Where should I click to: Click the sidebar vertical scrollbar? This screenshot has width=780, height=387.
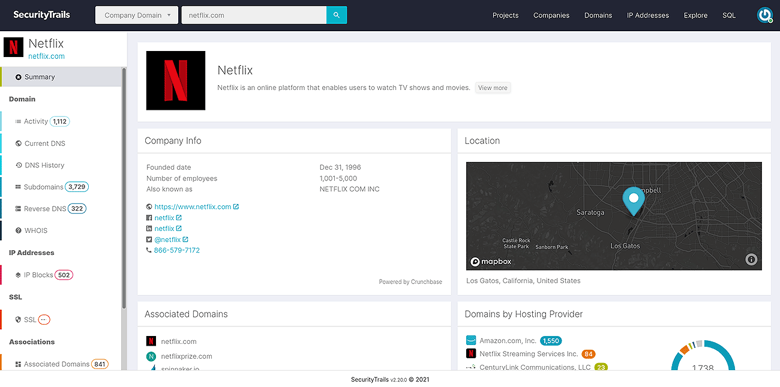[124, 189]
